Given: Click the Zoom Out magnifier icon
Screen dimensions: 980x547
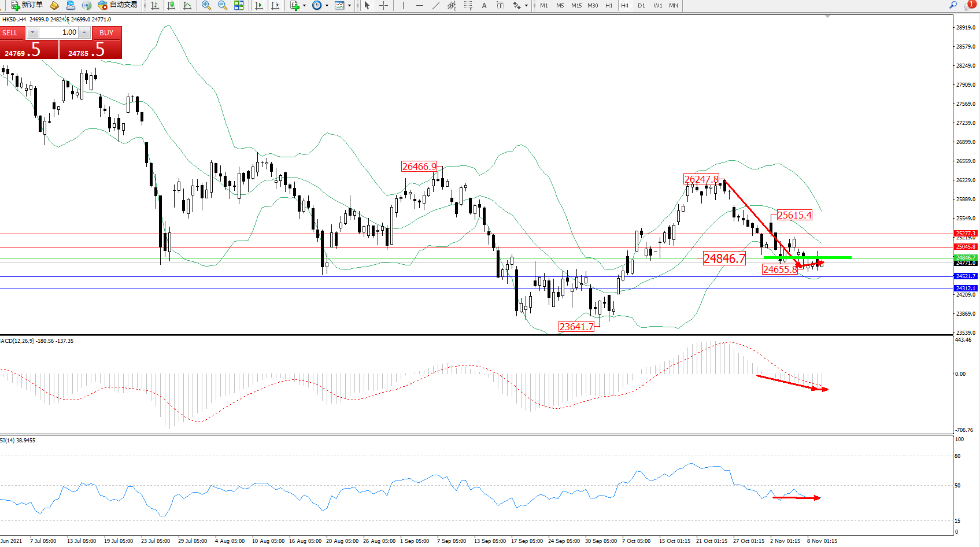Looking at the screenshot, I should click(223, 5).
